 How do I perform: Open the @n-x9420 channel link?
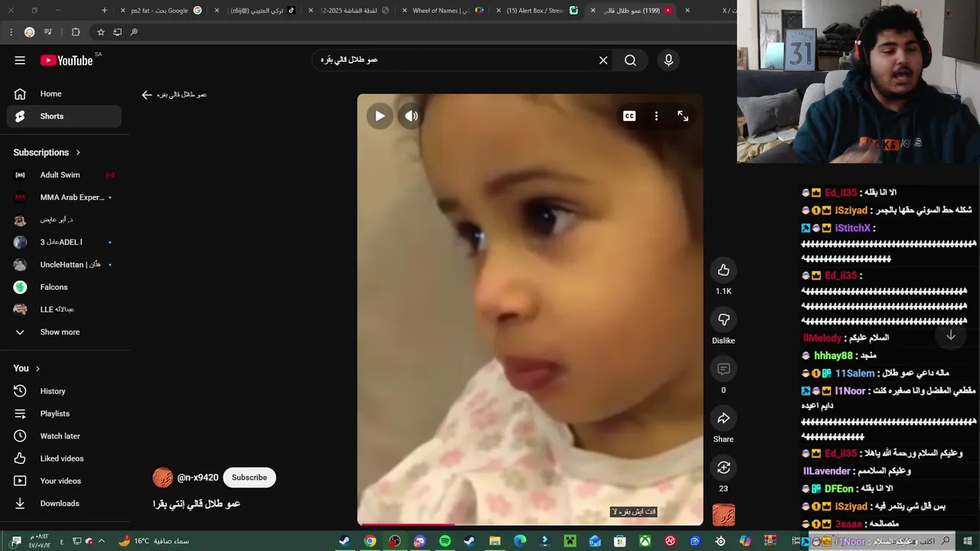click(198, 478)
